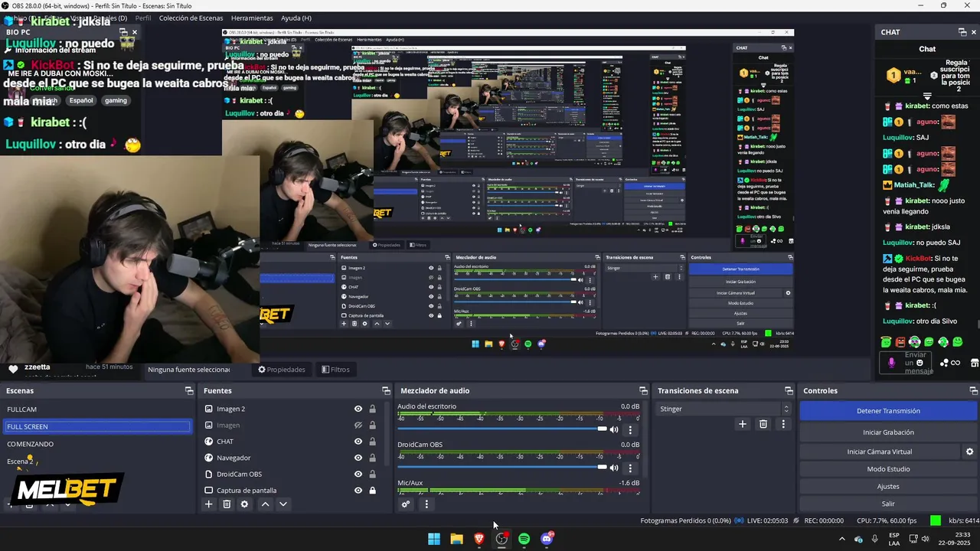Viewport: 980px width, 551px height.
Task: Show the hidden Imagen source
Action: coord(358,425)
